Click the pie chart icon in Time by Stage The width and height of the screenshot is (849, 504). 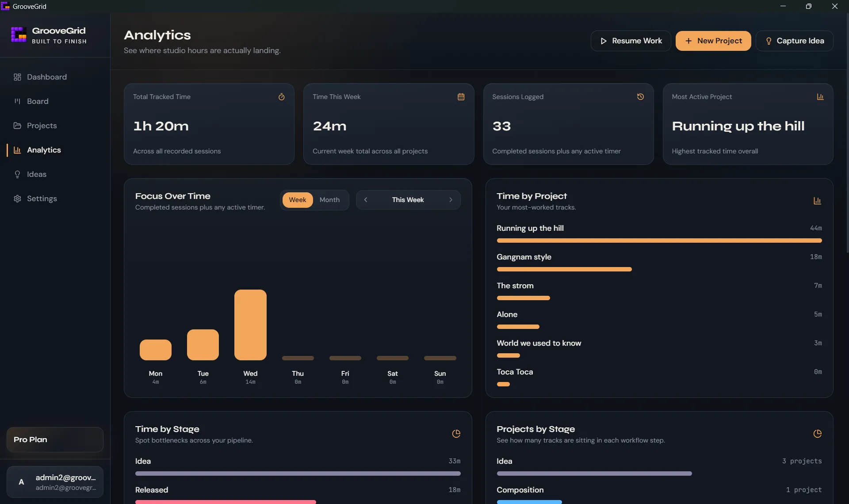pos(456,434)
